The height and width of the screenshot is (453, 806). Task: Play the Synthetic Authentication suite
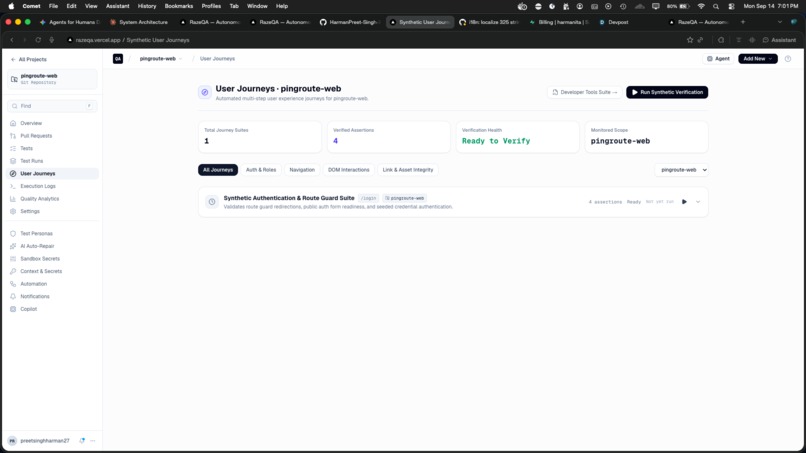(x=684, y=202)
